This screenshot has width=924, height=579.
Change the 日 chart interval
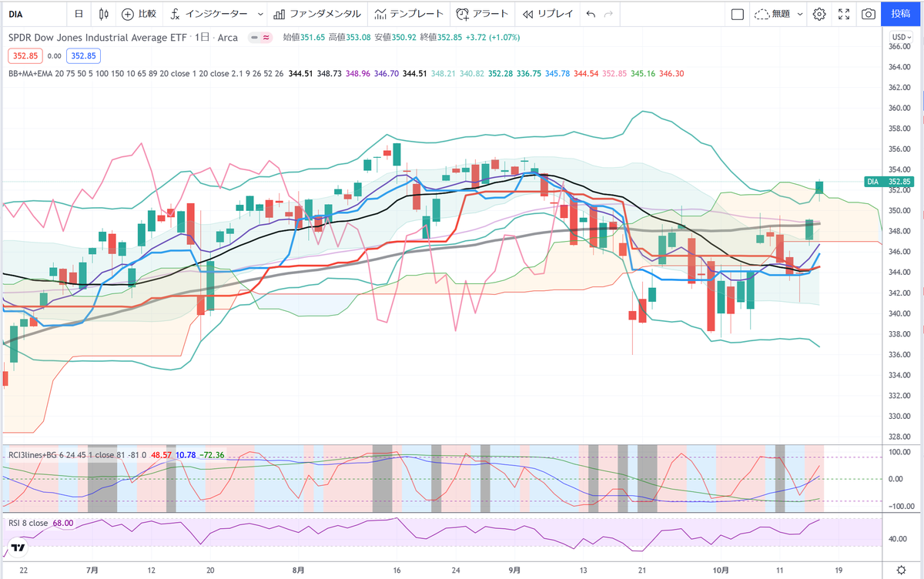tap(79, 14)
